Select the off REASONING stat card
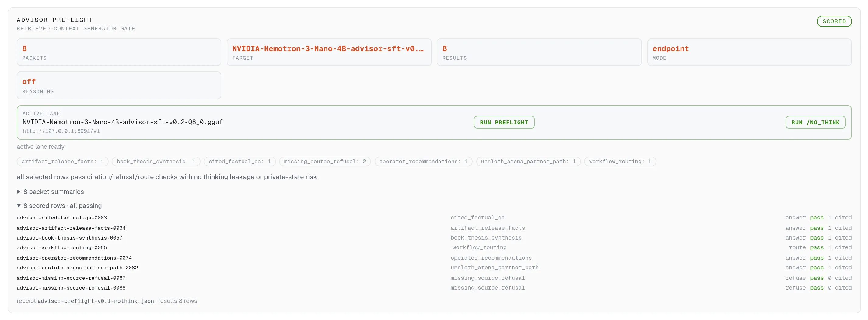 point(119,85)
